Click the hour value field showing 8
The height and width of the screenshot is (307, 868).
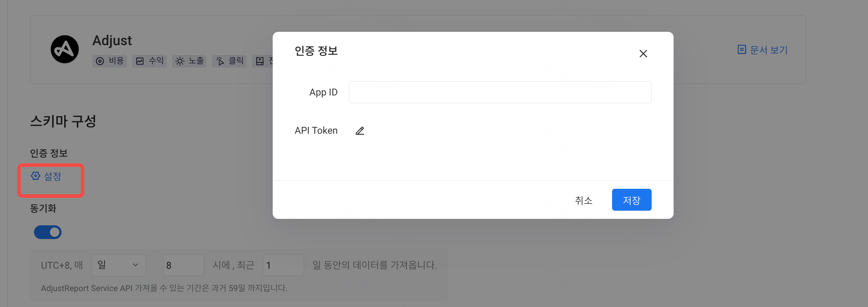(183, 265)
